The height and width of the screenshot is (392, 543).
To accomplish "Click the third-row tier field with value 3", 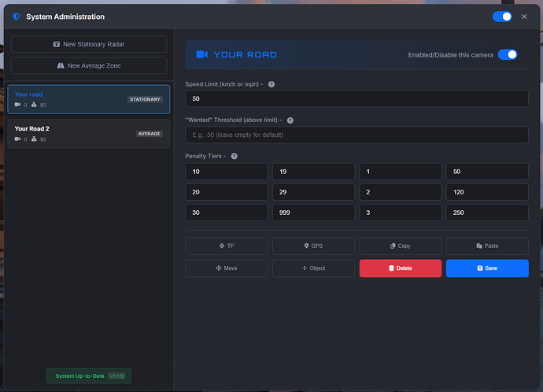I will [401, 213].
